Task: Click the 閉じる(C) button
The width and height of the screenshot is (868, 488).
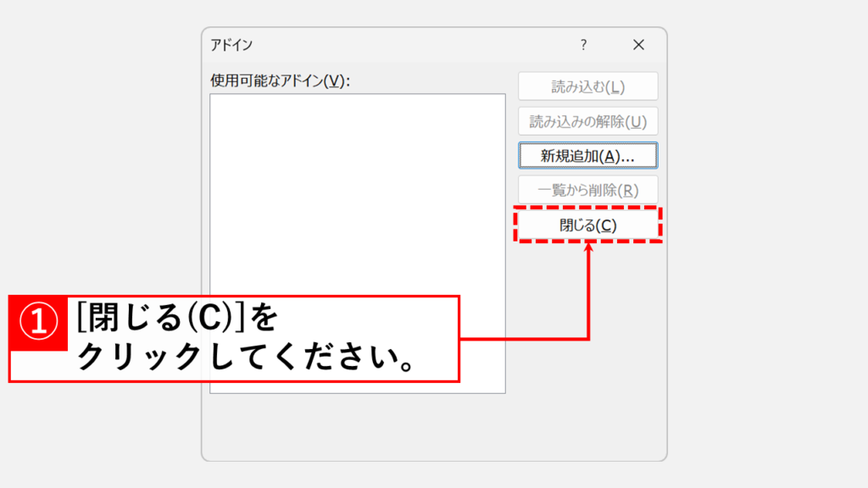Action: tap(588, 225)
